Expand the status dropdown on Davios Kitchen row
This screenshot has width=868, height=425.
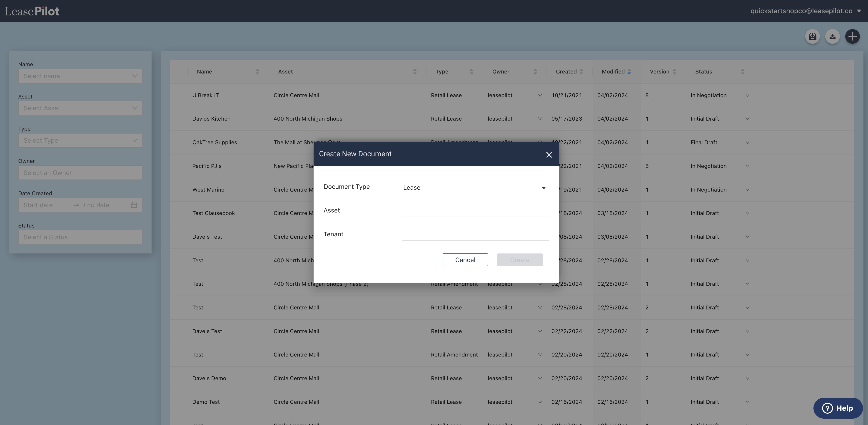(747, 118)
